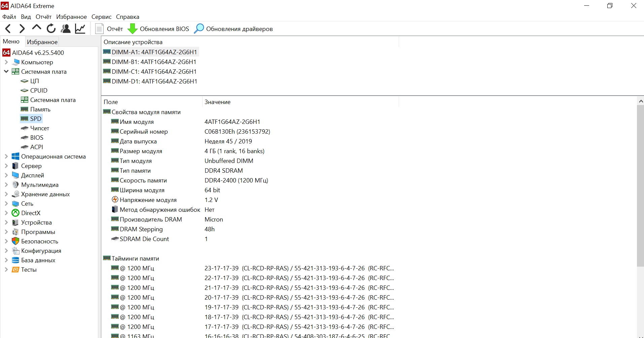This screenshot has height=338, width=644.
Task: Expand the Сервер tree node
Action: (6, 166)
